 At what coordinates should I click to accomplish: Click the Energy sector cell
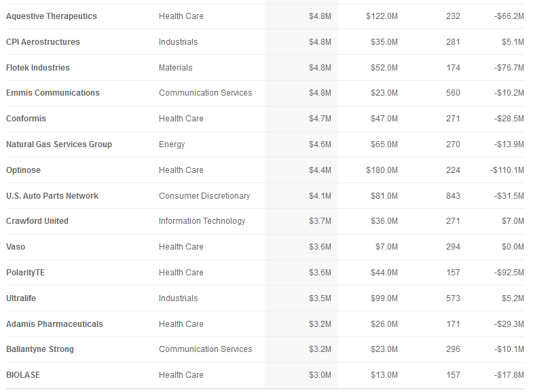click(x=172, y=144)
